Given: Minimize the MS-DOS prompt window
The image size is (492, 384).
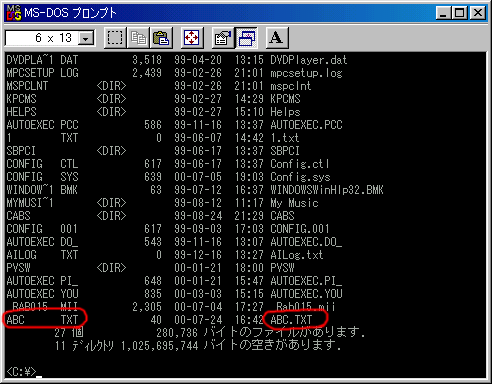Looking at the screenshot, I should coord(443,13).
